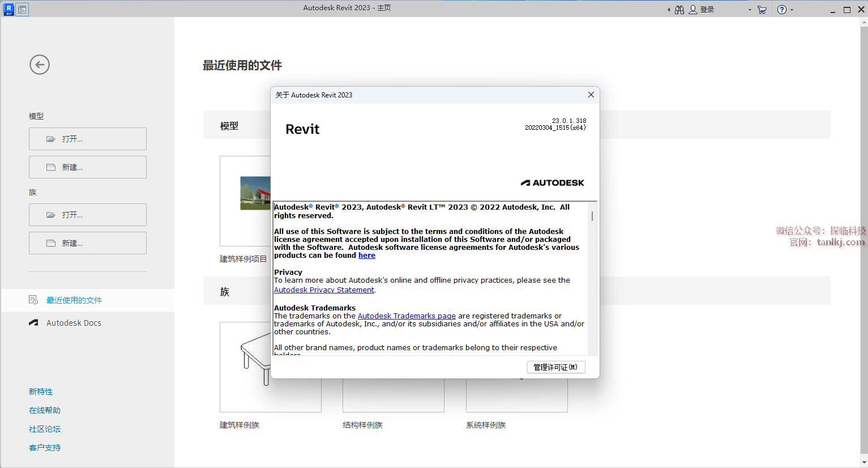The width and height of the screenshot is (868, 468).
Task: Click the Revit application logo icon
Action: click(x=8, y=9)
